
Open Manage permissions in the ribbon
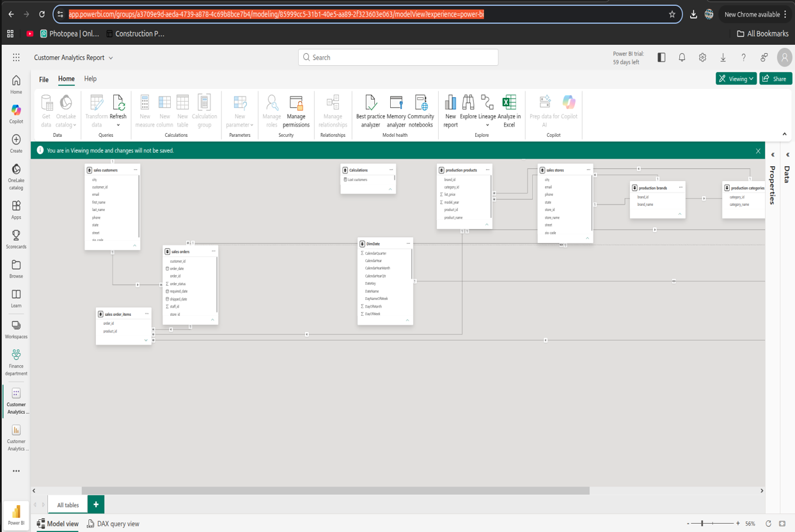coord(296,111)
